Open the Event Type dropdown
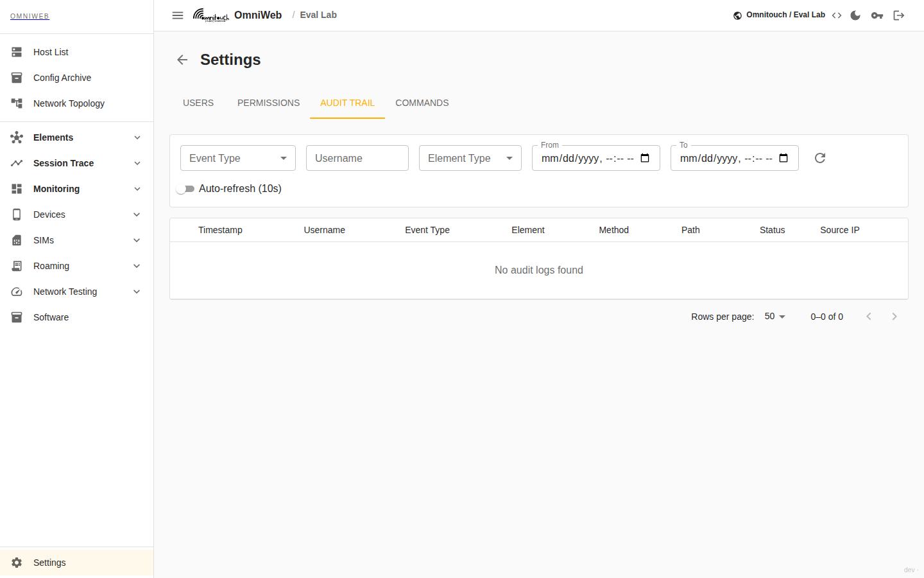924x578 pixels. click(x=238, y=158)
